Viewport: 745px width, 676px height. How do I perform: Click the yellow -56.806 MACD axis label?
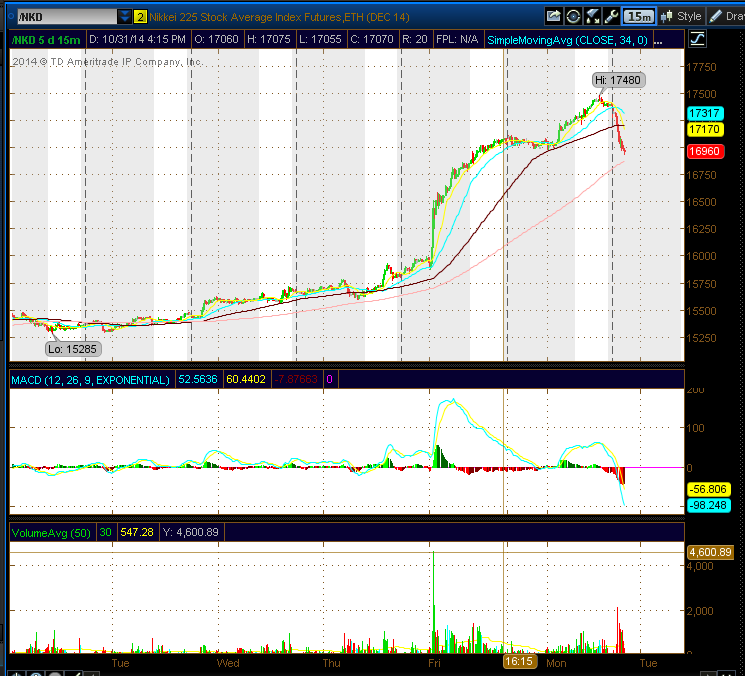(x=708, y=489)
